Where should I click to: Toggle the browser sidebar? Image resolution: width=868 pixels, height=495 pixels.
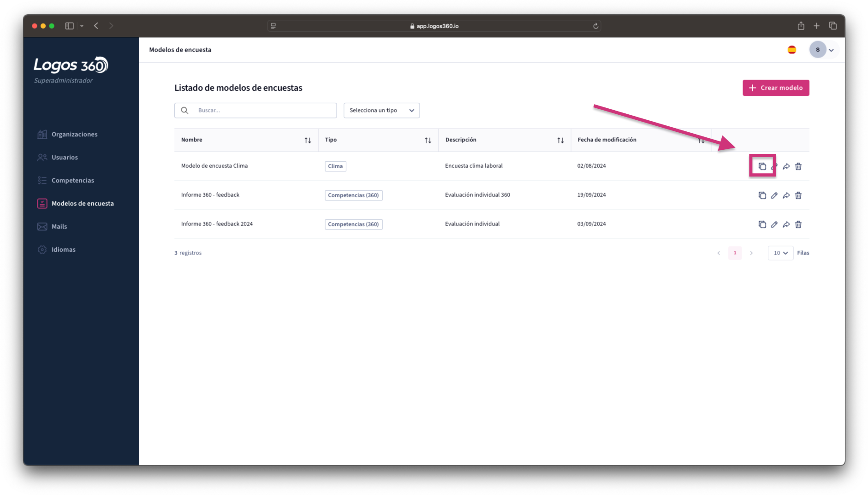[x=70, y=26]
